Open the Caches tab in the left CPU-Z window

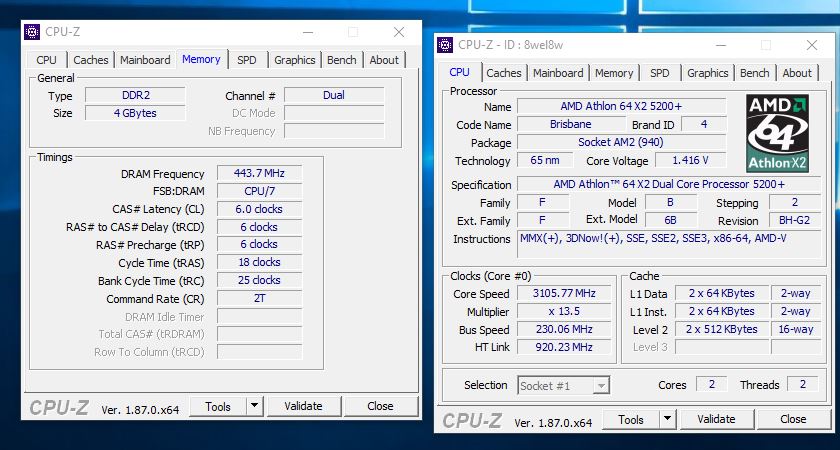tap(91, 60)
